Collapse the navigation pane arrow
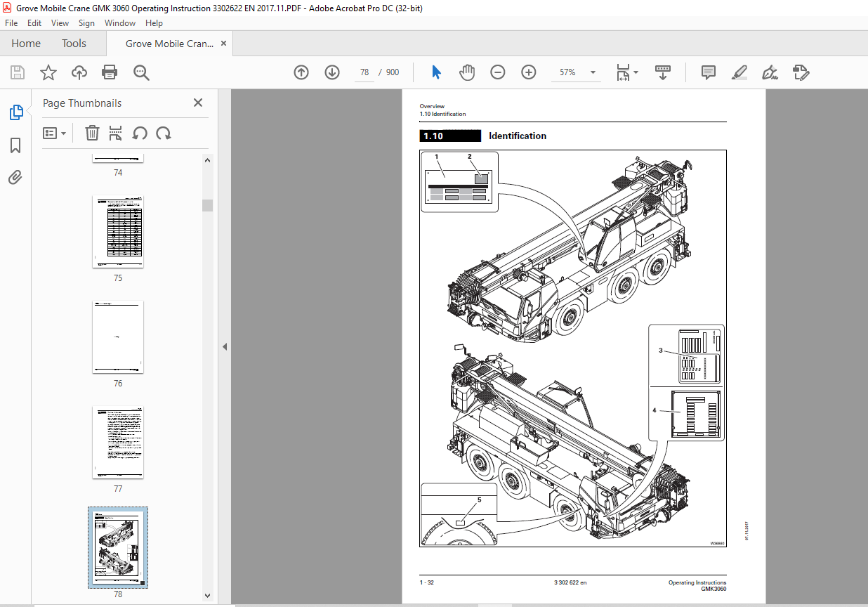The width and height of the screenshot is (868, 607). pos(224,346)
